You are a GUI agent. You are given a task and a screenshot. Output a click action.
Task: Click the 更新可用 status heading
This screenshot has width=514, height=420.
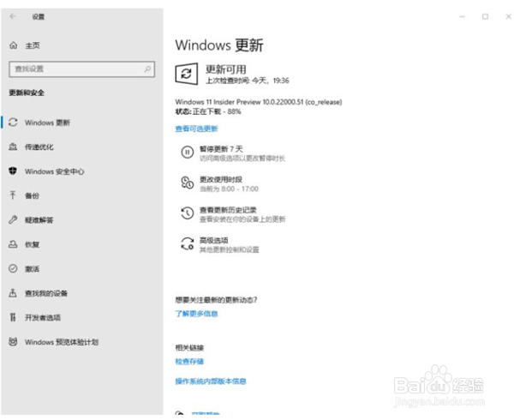(x=226, y=69)
